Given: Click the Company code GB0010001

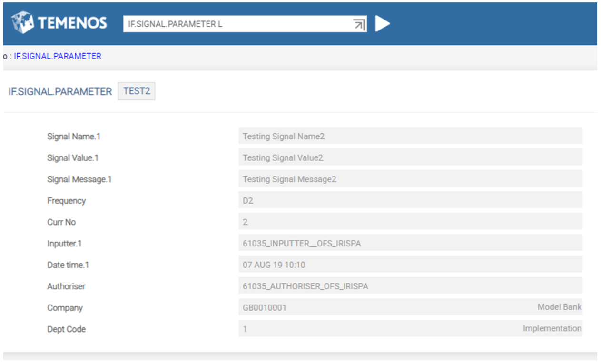Looking at the screenshot, I should 265,308.
